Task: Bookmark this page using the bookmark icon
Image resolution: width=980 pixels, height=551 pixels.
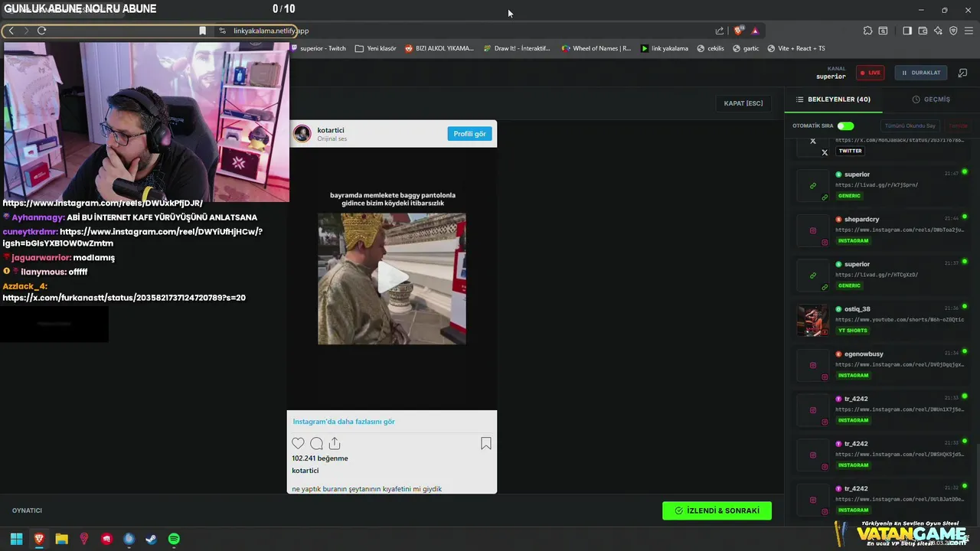Action: pos(202,31)
